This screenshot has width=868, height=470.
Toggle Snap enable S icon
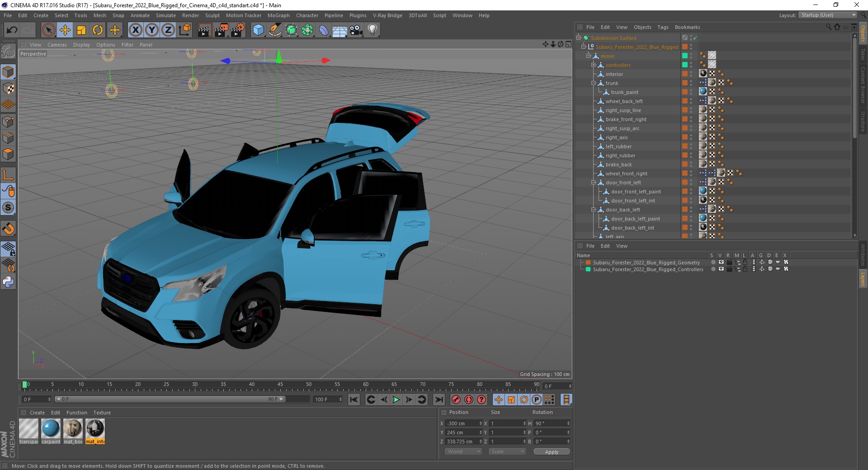click(8, 208)
